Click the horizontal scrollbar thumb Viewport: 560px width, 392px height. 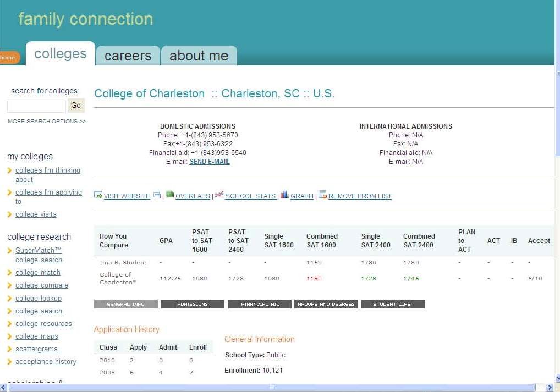click(272, 388)
